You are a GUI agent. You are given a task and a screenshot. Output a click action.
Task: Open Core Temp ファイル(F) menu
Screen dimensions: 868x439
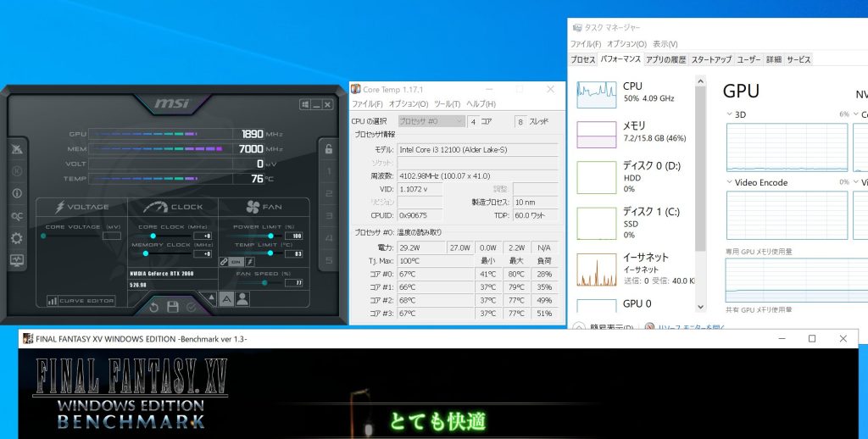point(368,104)
